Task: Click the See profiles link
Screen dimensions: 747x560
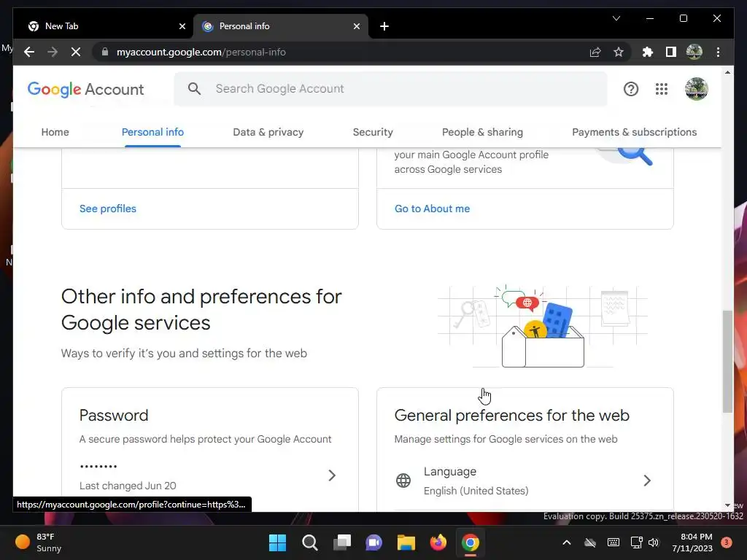Action: point(108,209)
